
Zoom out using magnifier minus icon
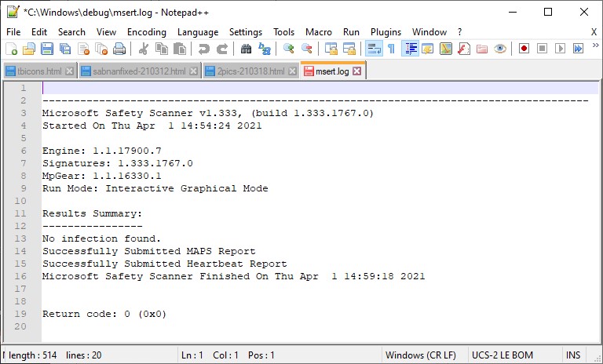(x=306, y=49)
